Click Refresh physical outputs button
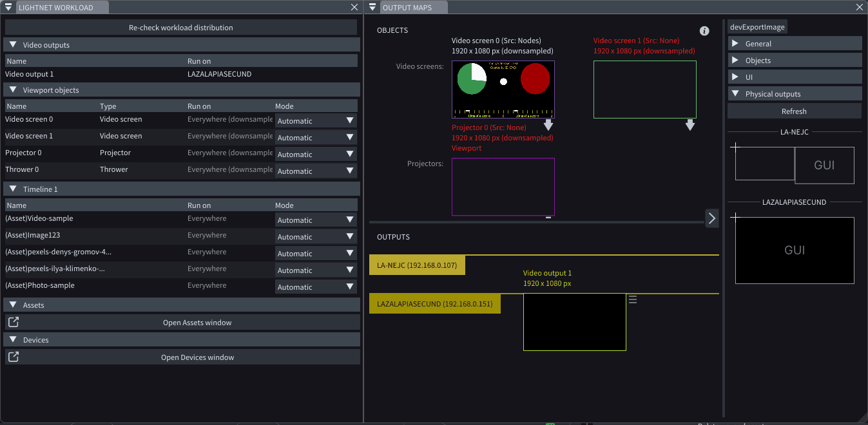868x425 pixels. click(795, 111)
